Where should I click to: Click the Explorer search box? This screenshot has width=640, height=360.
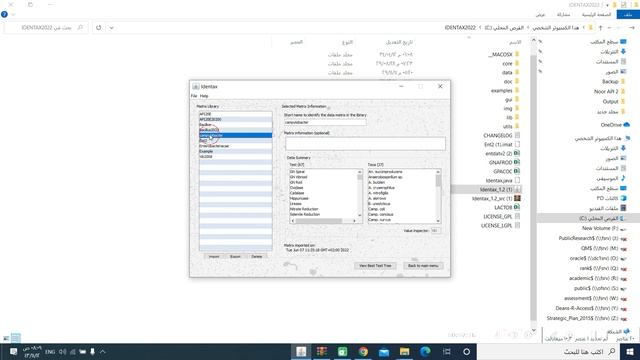(46, 28)
